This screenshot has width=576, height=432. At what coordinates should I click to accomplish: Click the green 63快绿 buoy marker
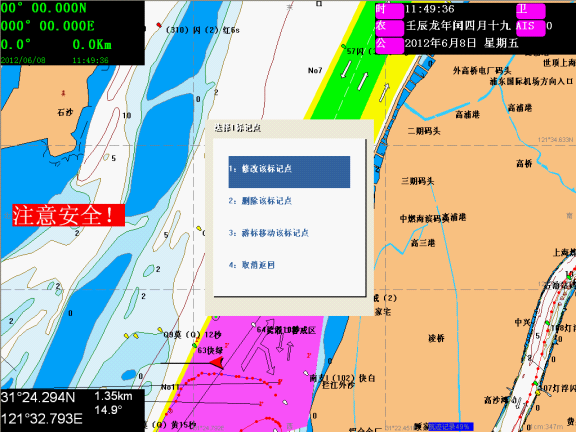coord(195,346)
